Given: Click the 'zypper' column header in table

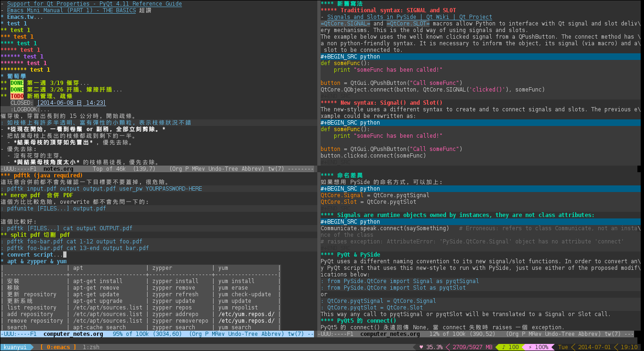Looking at the screenshot, I should click(x=162, y=268).
